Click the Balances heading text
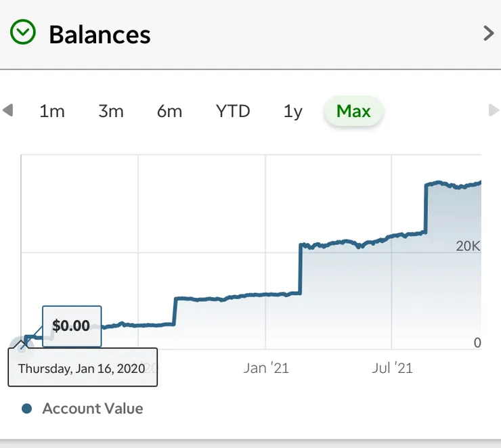The height and width of the screenshot is (448, 501). pyautogui.click(x=100, y=34)
